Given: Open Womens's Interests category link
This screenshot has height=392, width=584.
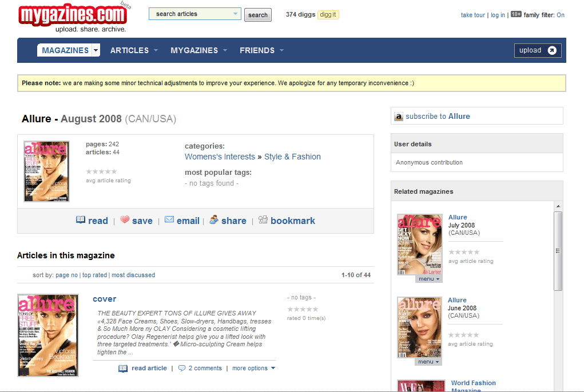Looking at the screenshot, I should click(220, 157).
